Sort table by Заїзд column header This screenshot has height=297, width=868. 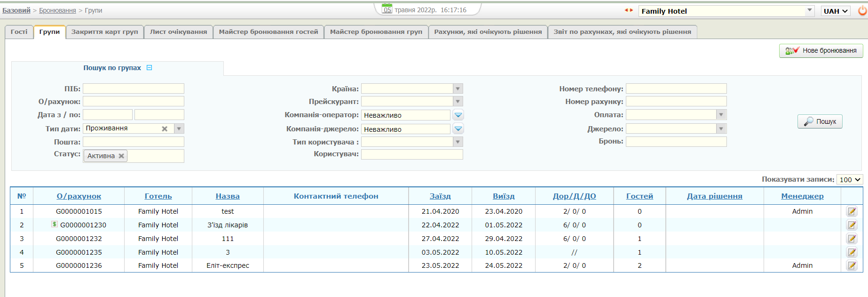pos(440,196)
